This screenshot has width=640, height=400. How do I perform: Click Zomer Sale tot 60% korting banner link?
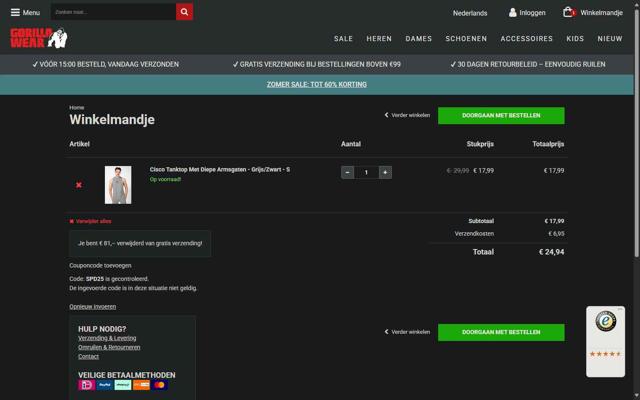[x=317, y=84]
